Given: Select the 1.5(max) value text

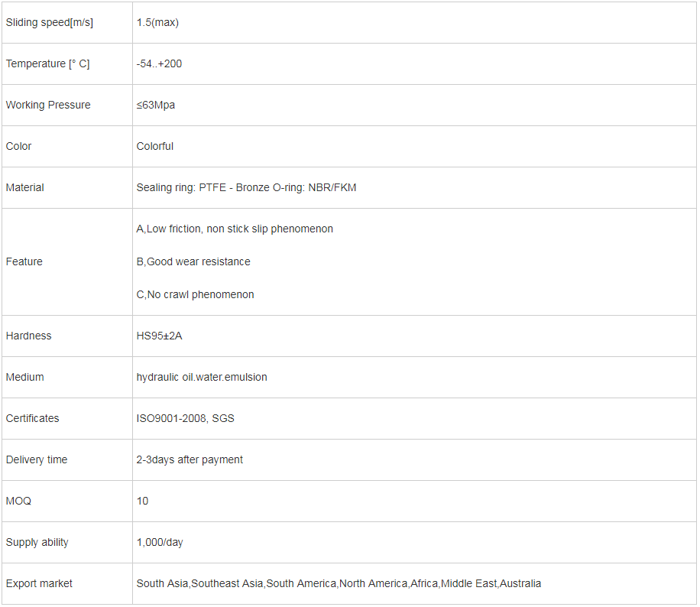Looking at the screenshot, I should coord(157,23).
